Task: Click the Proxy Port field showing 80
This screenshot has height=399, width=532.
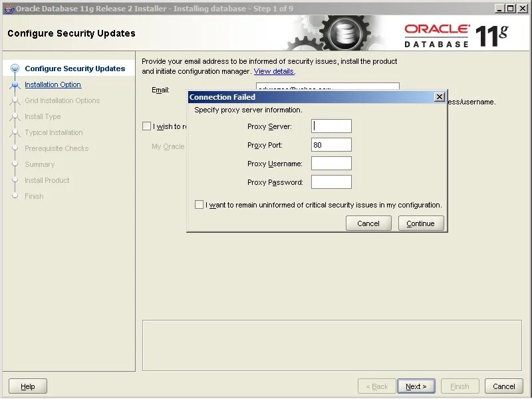Action: pos(331,145)
